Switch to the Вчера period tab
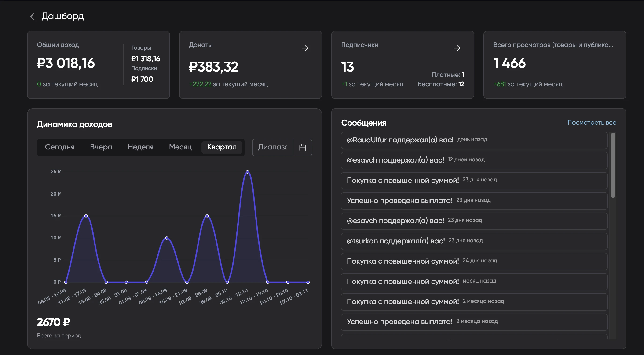 [101, 147]
